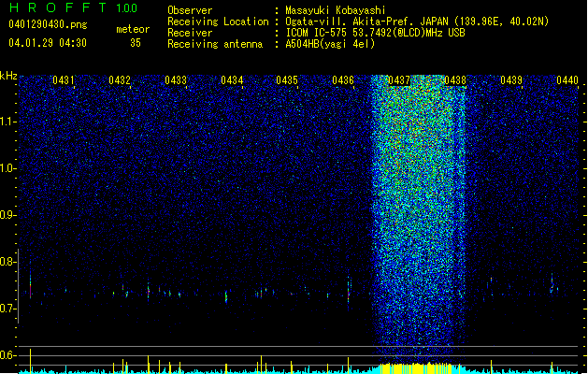Image resolution: width=588 pixels, height=374 pixels.
Task: Click the 0435 time marker
Action: 287,80
